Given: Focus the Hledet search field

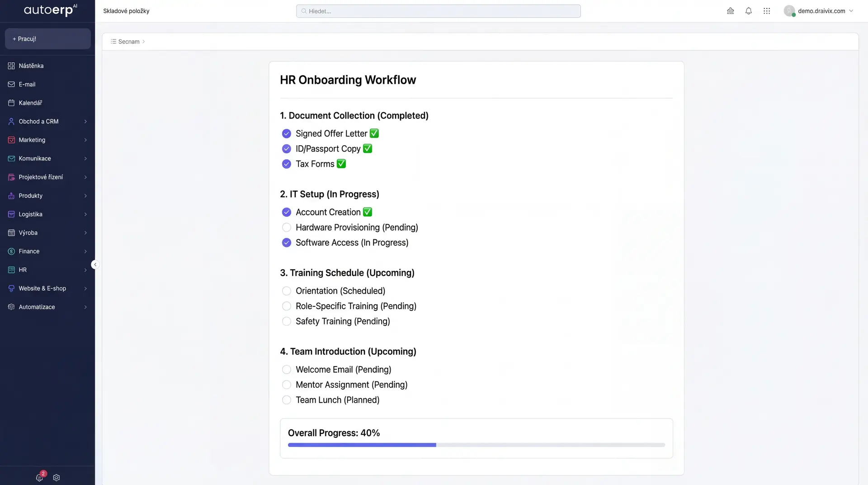Looking at the screenshot, I should (x=439, y=11).
